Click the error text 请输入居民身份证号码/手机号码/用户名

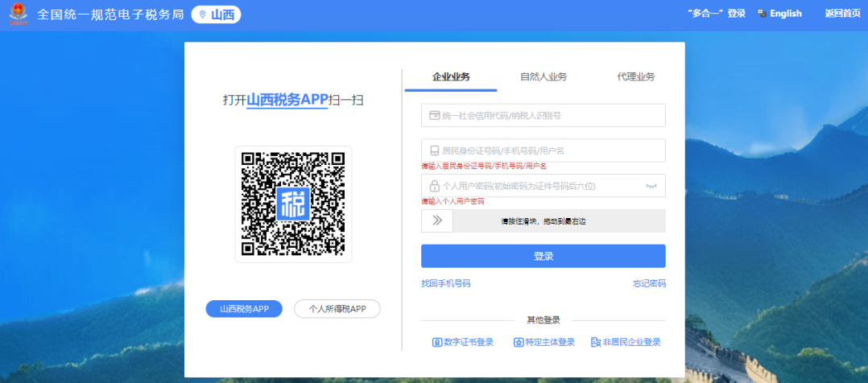coord(485,166)
